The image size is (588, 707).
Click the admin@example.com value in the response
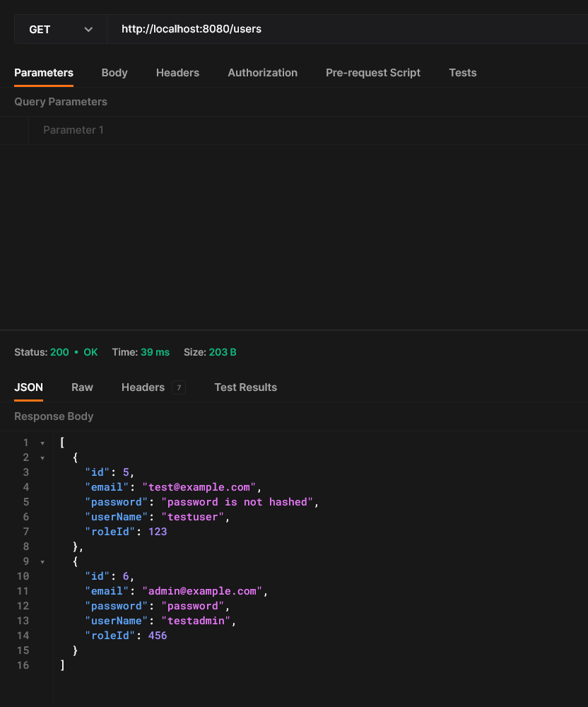(x=202, y=591)
